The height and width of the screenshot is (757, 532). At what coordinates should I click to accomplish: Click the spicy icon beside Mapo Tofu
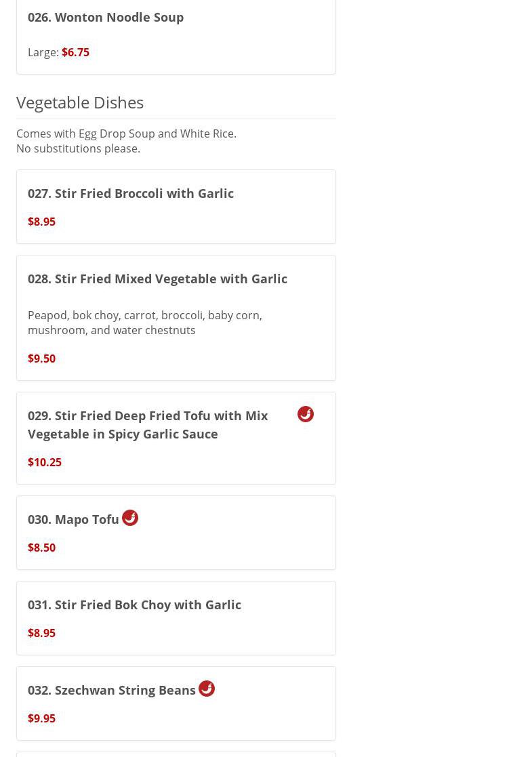pos(130,518)
